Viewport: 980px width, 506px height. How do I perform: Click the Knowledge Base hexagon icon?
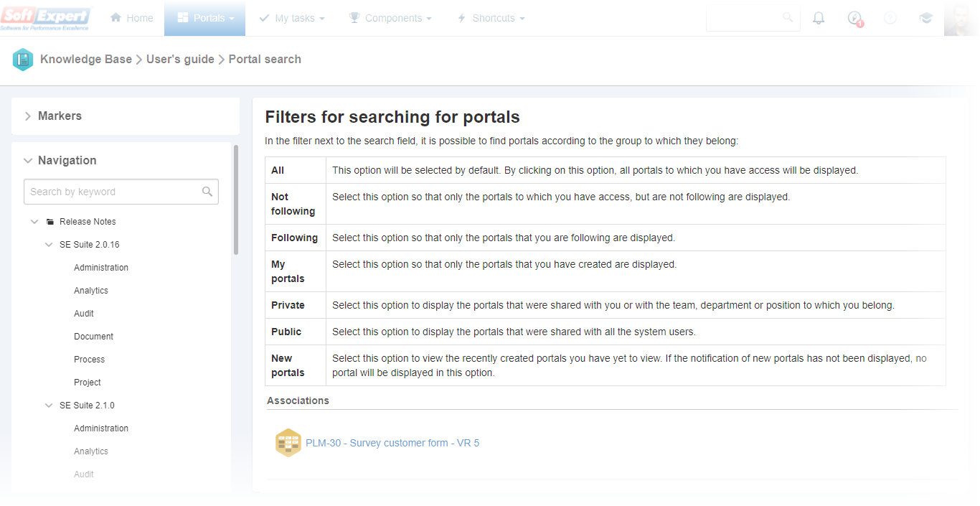(x=23, y=60)
